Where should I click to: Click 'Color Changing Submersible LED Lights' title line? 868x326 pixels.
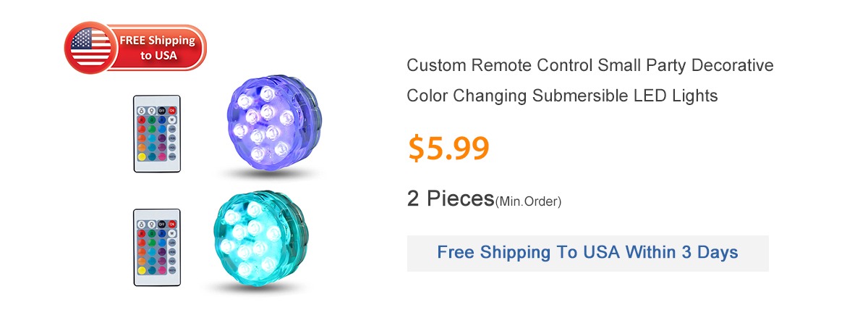tap(562, 96)
